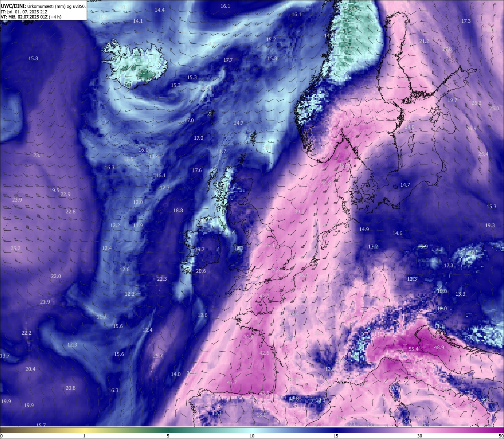Click the 48.9 value near the Adriatic

pos(439,347)
